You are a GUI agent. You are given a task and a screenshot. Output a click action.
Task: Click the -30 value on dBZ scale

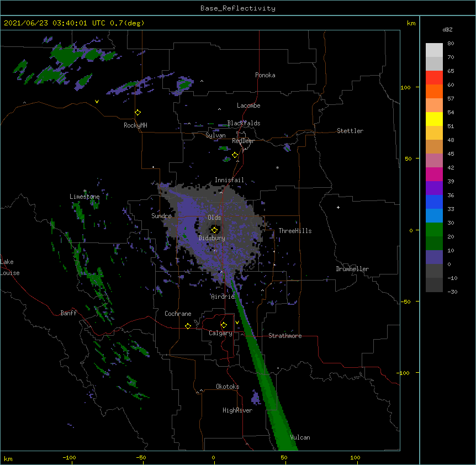point(452,292)
